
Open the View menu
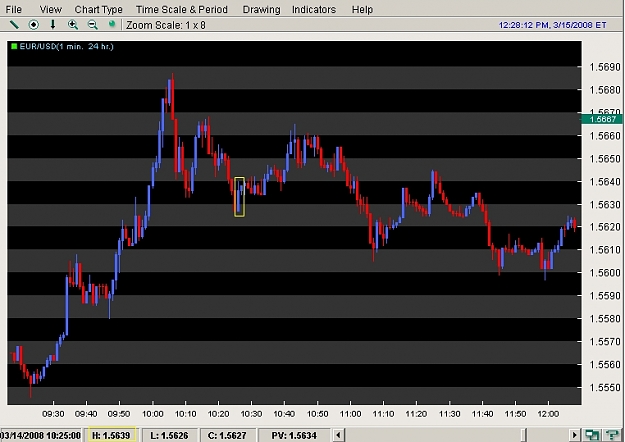tap(51, 9)
